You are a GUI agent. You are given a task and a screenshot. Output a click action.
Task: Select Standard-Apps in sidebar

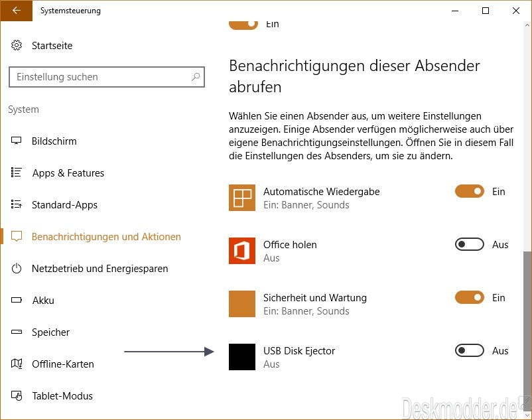(64, 205)
